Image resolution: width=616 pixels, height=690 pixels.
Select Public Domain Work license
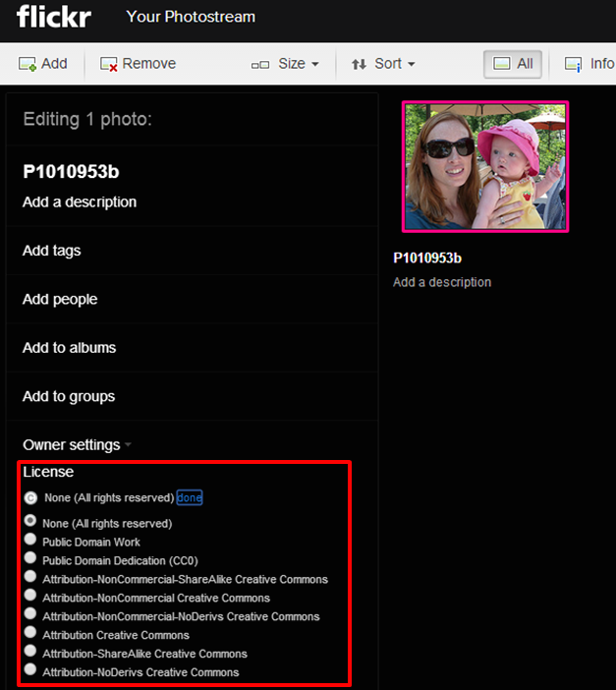tap(29, 539)
